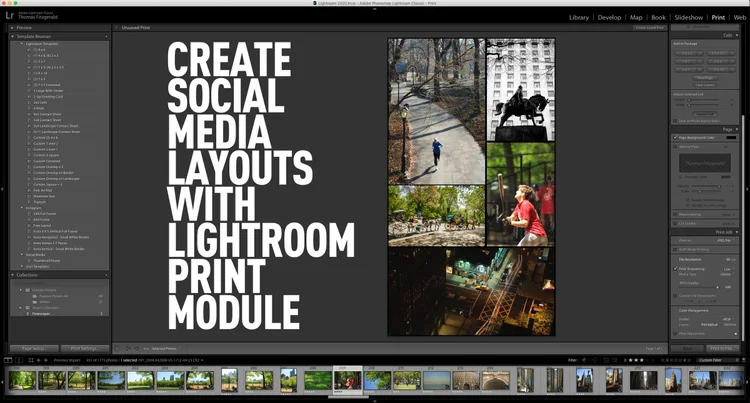Collapse the Social Media templates folder
750x403 pixels.
pos(22,255)
